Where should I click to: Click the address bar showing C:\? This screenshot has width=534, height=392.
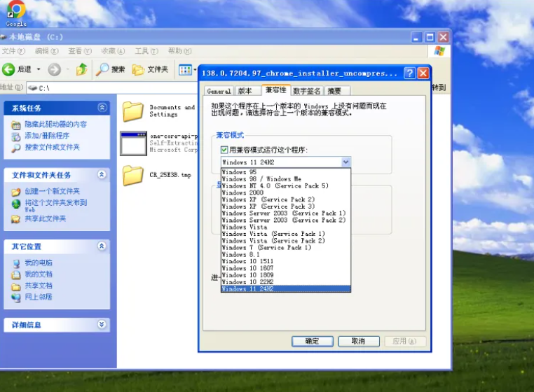coord(112,88)
